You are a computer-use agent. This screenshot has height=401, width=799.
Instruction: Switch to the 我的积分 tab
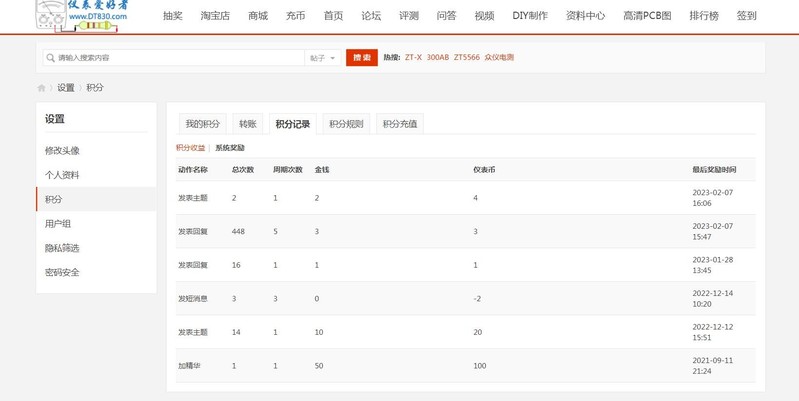[202, 124]
